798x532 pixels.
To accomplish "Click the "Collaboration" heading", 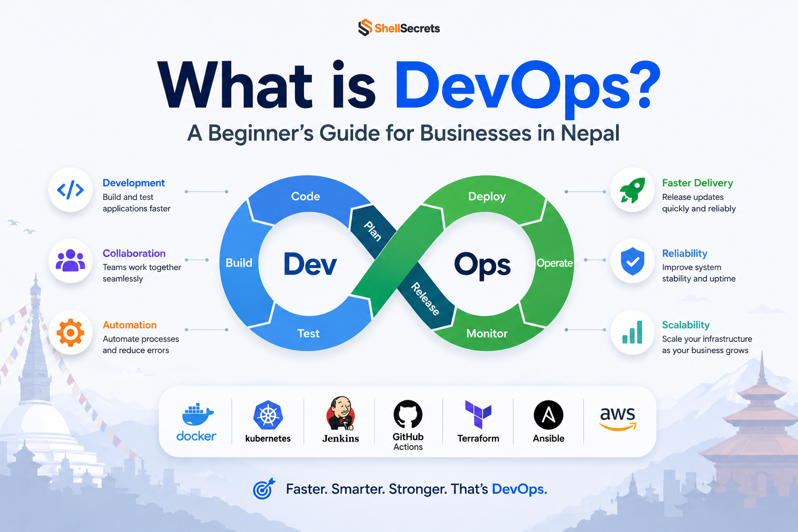I will click(134, 254).
